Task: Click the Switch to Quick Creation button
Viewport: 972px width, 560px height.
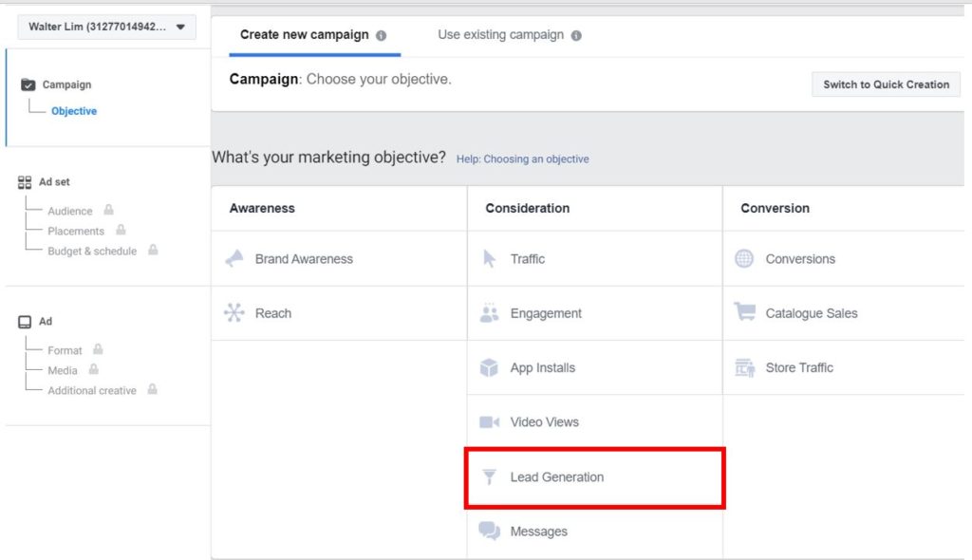Action: pos(885,84)
